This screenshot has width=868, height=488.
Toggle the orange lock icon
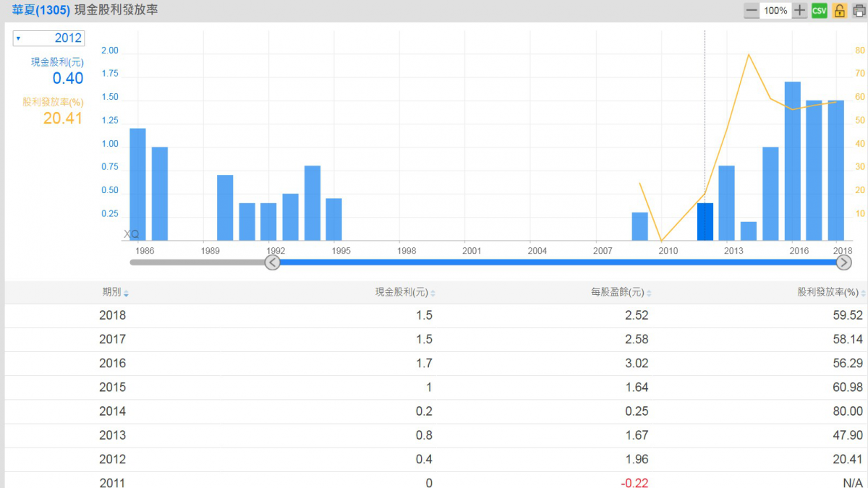point(839,11)
